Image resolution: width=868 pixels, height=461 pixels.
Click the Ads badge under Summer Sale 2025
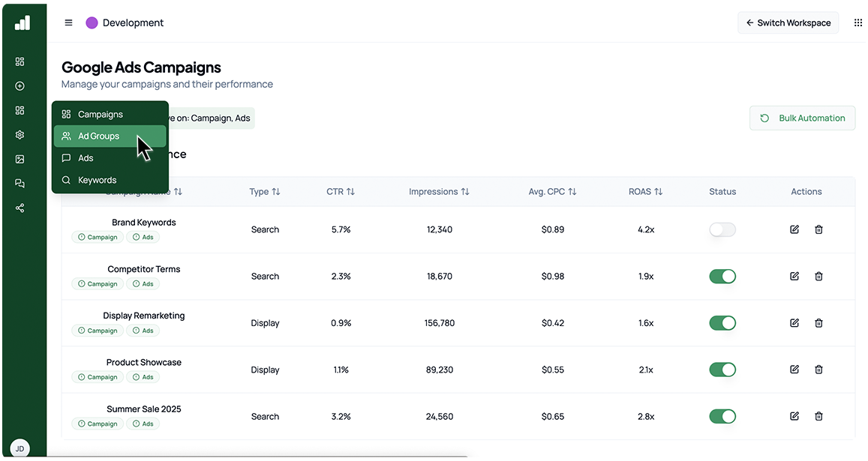tap(143, 424)
